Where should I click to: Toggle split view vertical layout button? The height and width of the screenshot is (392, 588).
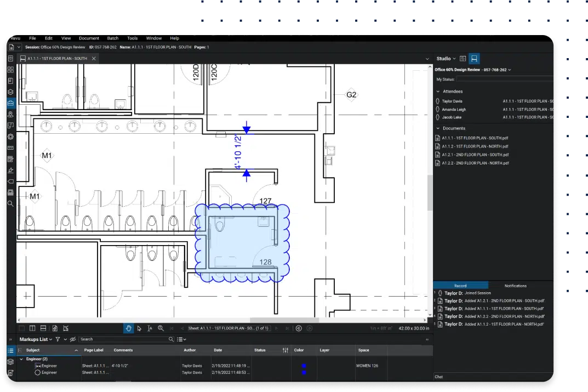[x=32, y=328]
